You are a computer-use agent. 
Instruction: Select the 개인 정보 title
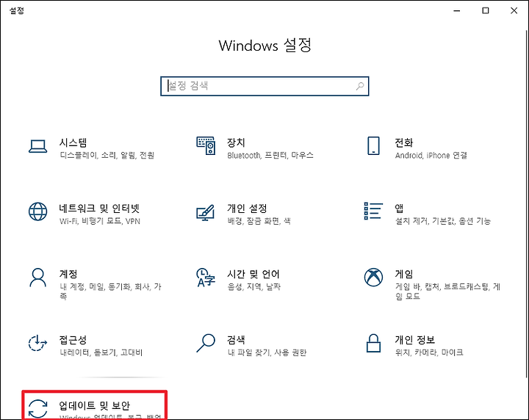(x=414, y=339)
